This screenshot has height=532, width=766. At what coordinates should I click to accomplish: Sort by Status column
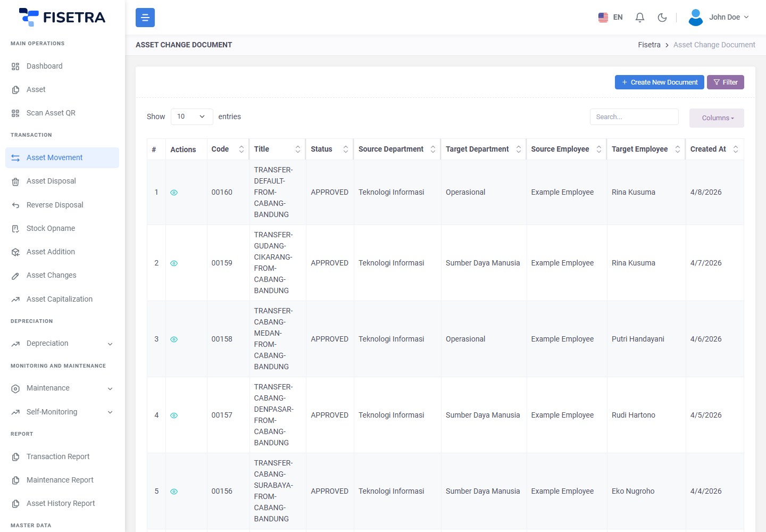[330, 149]
